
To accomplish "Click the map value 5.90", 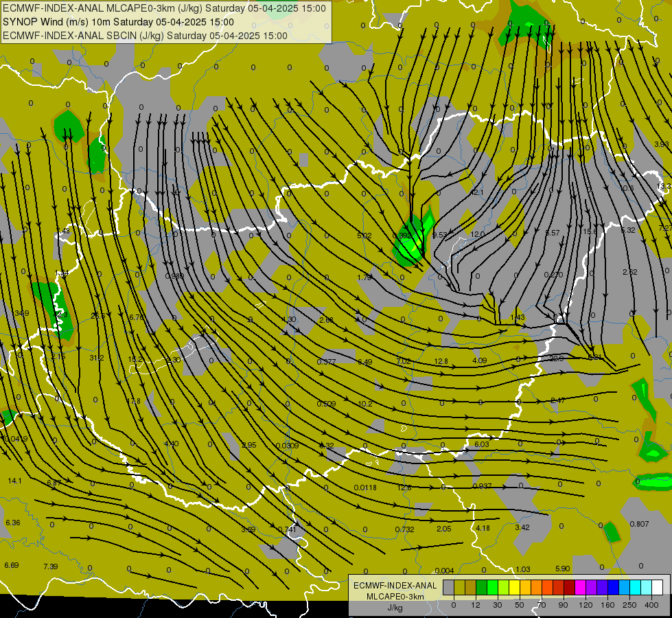I will [563, 569].
